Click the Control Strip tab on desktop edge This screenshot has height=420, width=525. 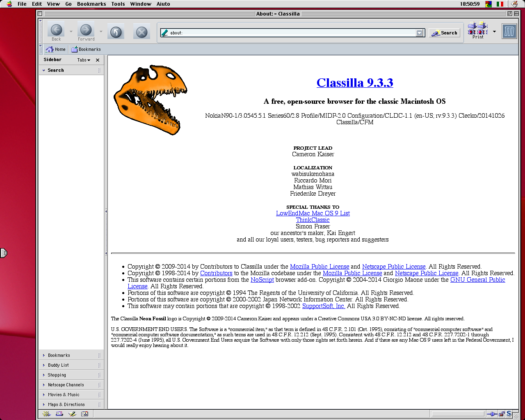coord(3,253)
